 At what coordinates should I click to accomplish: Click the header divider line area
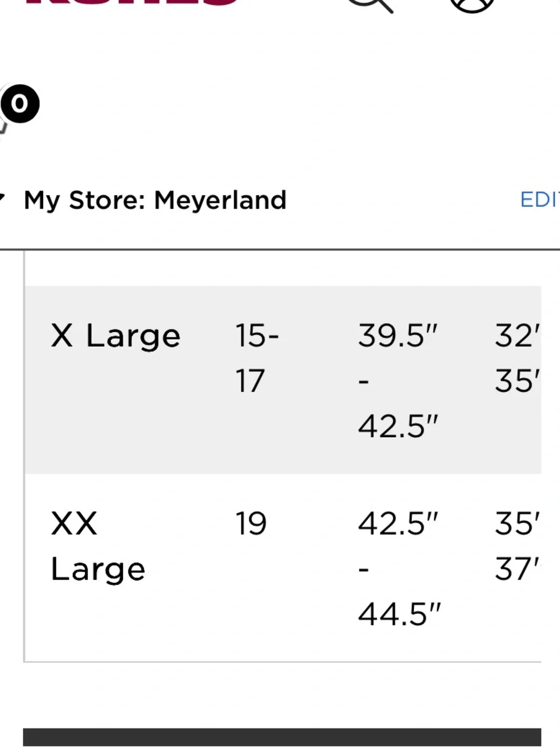[x=280, y=249]
